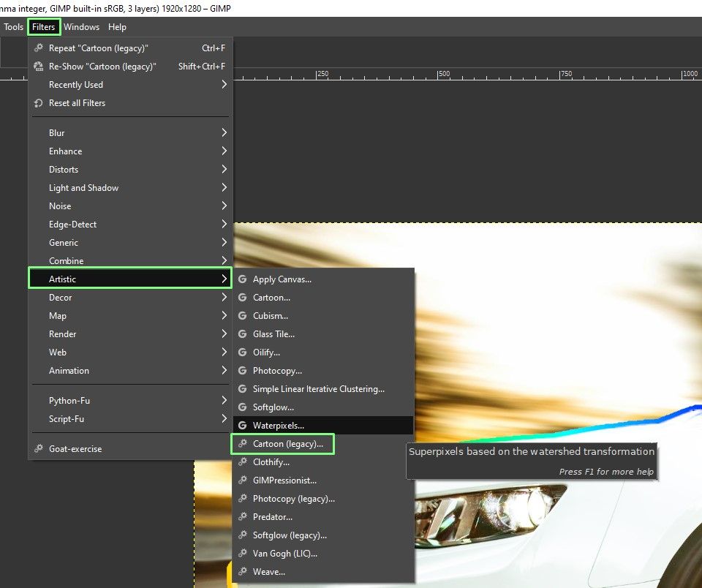Click the gear icon beside Cartoon (legacy)
The image size is (702, 588).
[x=242, y=444]
